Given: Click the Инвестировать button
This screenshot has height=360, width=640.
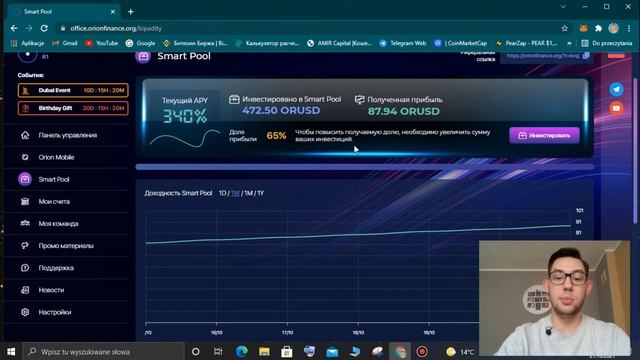Looking at the screenshot, I should pos(544,135).
